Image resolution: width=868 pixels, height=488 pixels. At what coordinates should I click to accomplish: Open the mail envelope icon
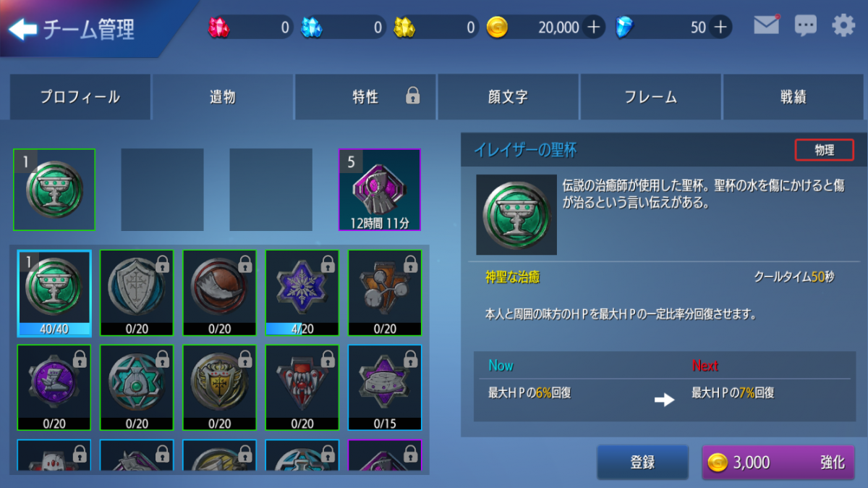767,26
